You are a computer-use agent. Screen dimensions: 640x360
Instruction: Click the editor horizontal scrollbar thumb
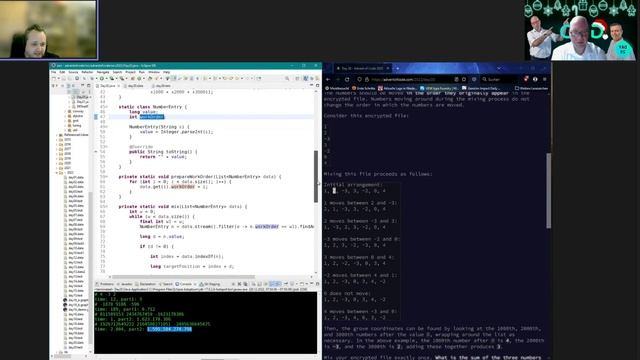(x=184, y=276)
